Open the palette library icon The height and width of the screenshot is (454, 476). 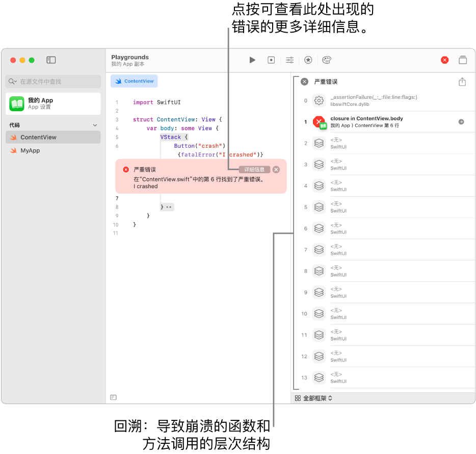click(327, 60)
